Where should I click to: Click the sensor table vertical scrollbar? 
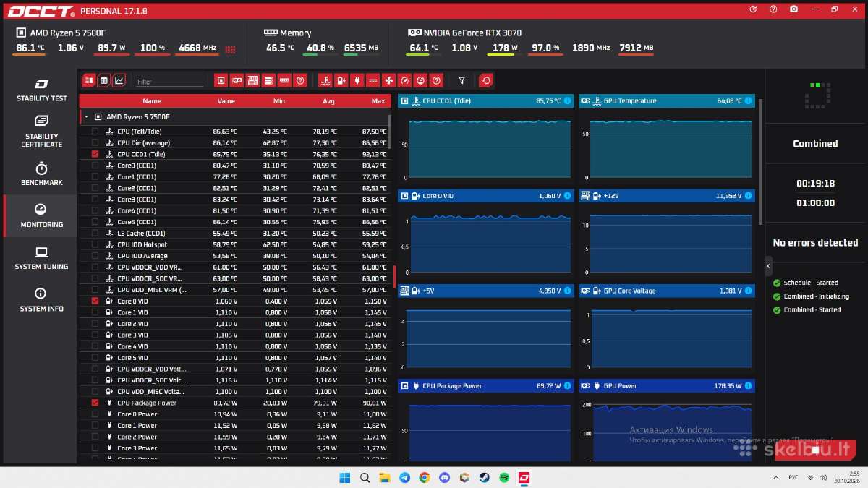pyautogui.click(x=390, y=131)
